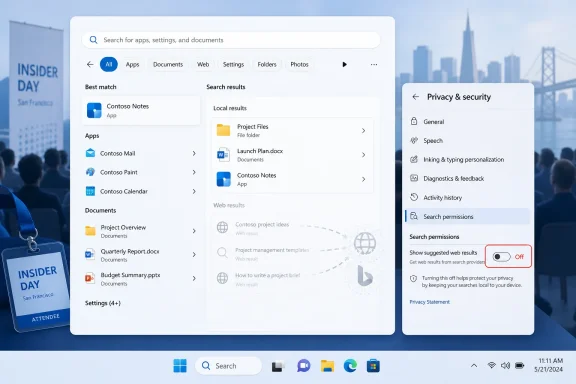Open the Privacy Statement link
The height and width of the screenshot is (384, 576).
tap(429, 302)
